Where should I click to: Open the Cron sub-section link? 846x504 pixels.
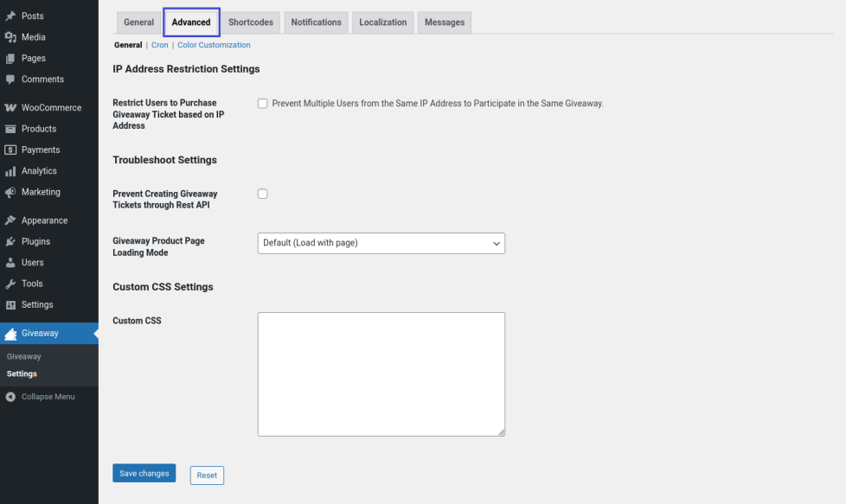tap(160, 45)
